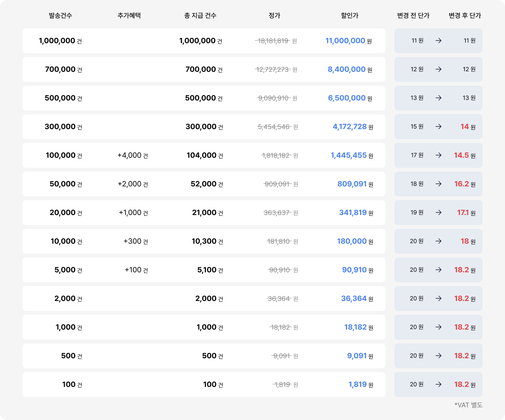
Task: Click the 할인가 column header
Action: pos(349,16)
